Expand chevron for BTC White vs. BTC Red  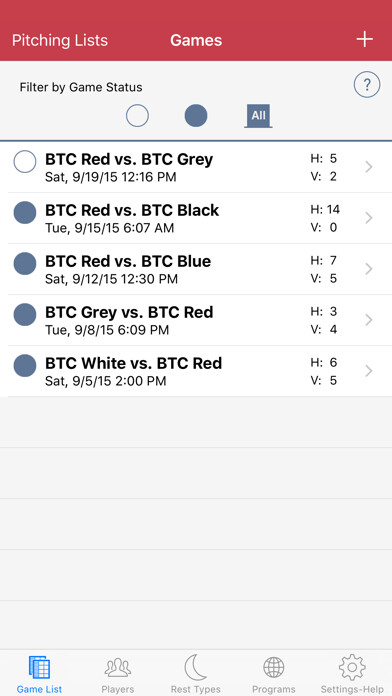tap(368, 371)
